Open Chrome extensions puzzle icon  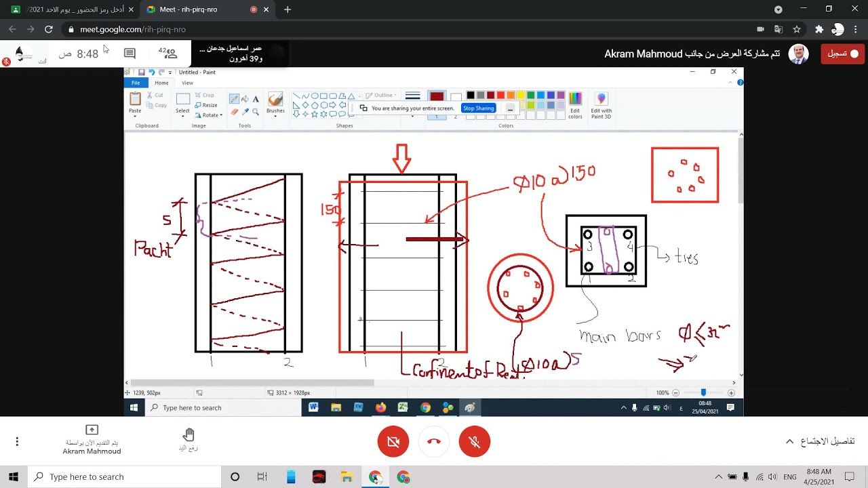819,29
